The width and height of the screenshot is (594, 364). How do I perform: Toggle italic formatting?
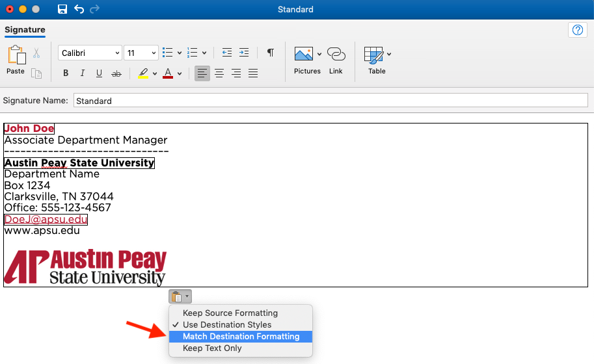coord(82,73)
